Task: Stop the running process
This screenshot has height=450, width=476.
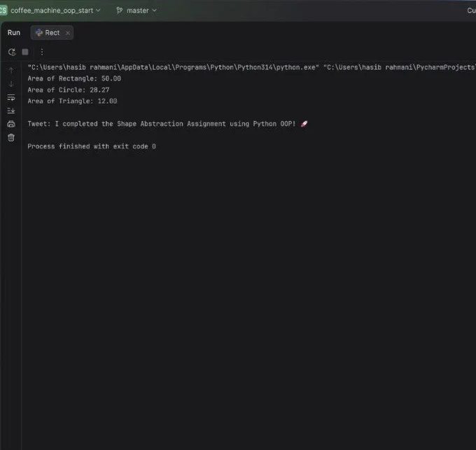Action: (x=25, y=52)
